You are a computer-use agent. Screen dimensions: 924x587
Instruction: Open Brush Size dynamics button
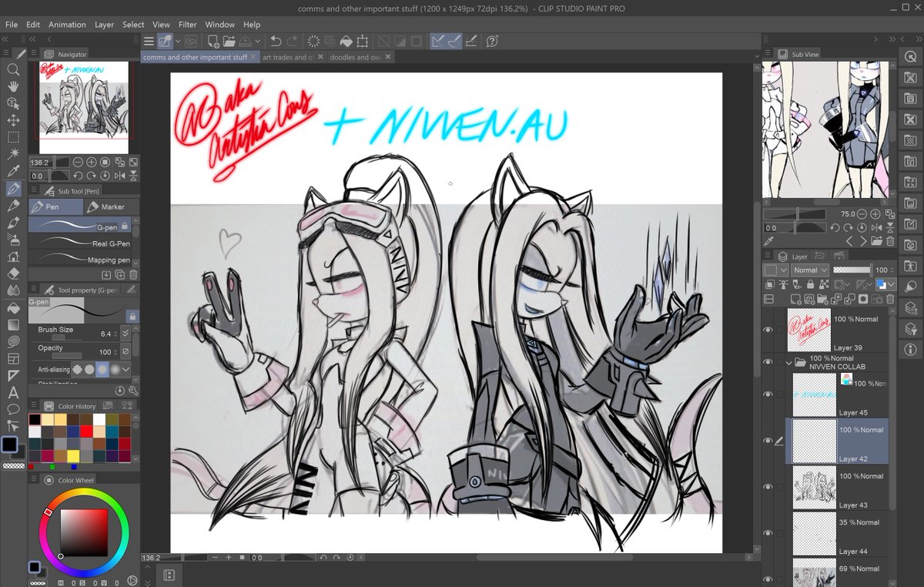[126, 334]
